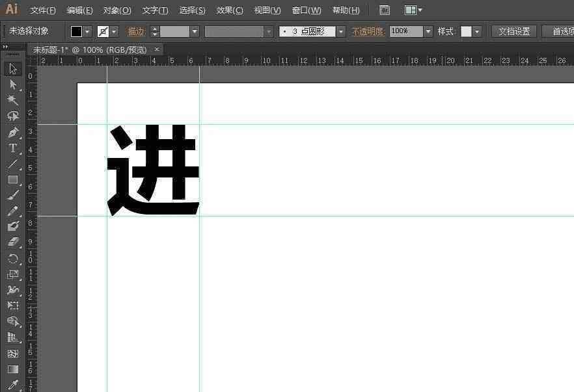The height and width of the screenshot is (392, 574).
Task: Click the 首选项 button
Action: click(558, 31)
